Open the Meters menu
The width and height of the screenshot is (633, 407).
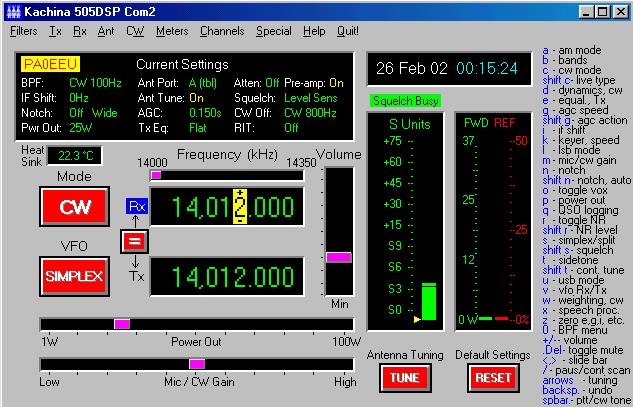172,31
